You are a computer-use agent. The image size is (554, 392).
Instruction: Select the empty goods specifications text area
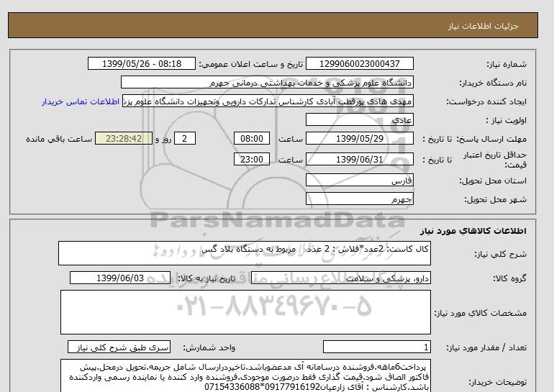pos(245,312)
